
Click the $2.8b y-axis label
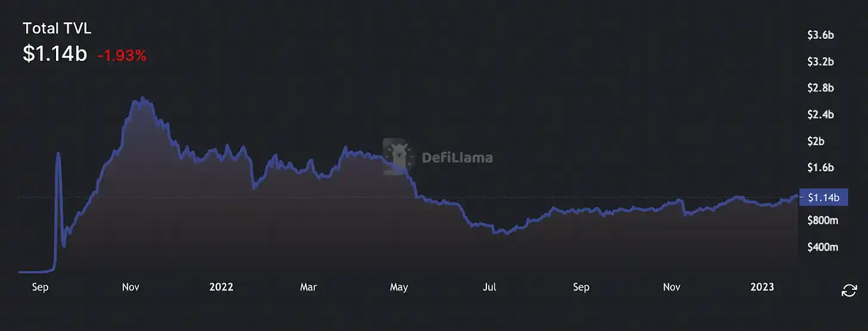click(x=820, y=88)
